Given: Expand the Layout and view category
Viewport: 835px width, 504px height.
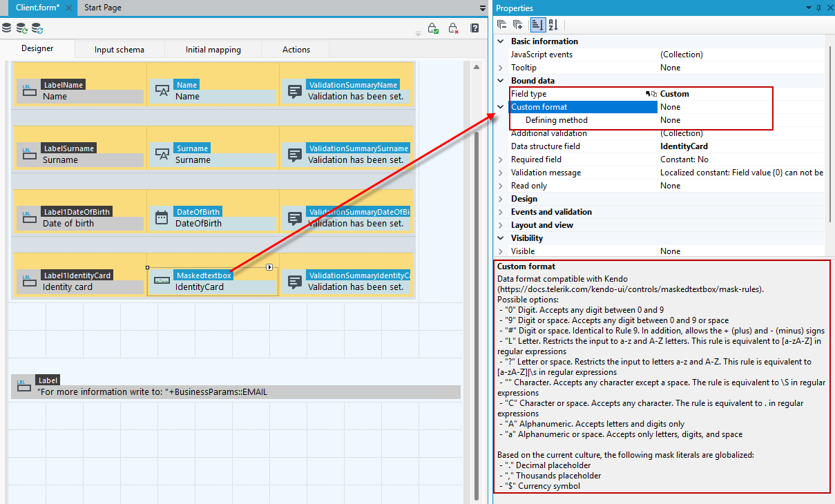Looking at the screenshot, I should coord(501,225).
